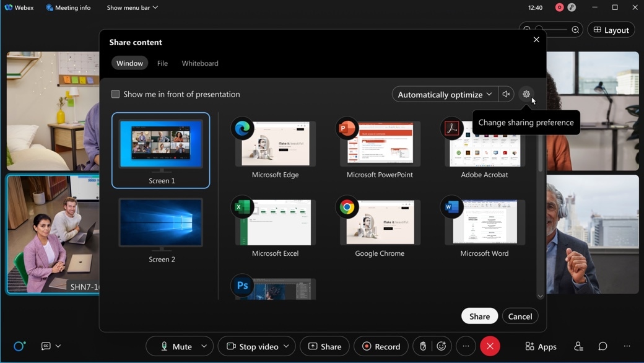Enable Show me in front of presentation
Image resolution: width=644 pixels, height=363 pixels.
click(x=116, y=94)
